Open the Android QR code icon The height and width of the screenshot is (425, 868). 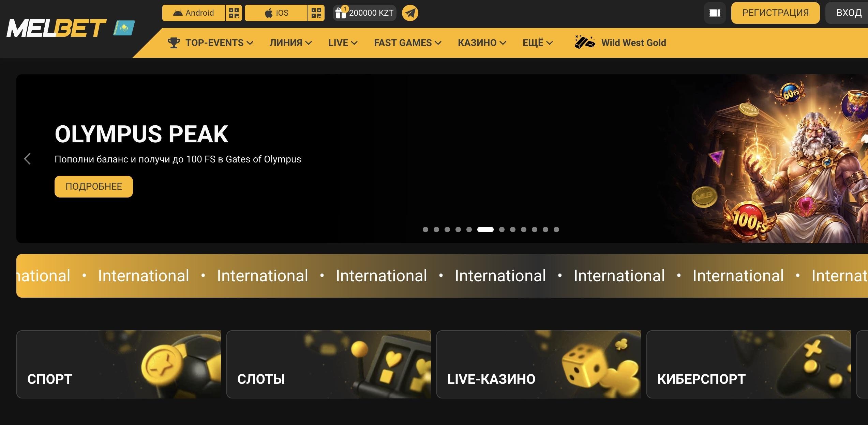click(234, 13)
